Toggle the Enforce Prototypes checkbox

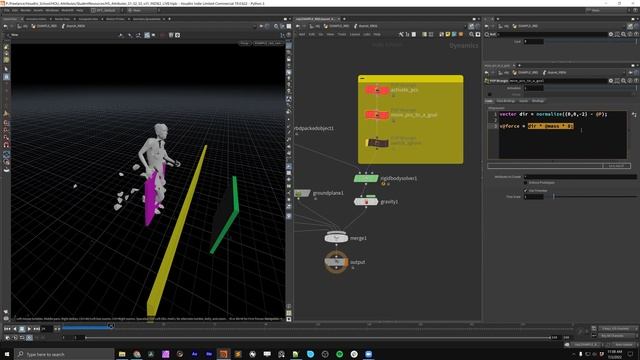[x=526, y=182]
